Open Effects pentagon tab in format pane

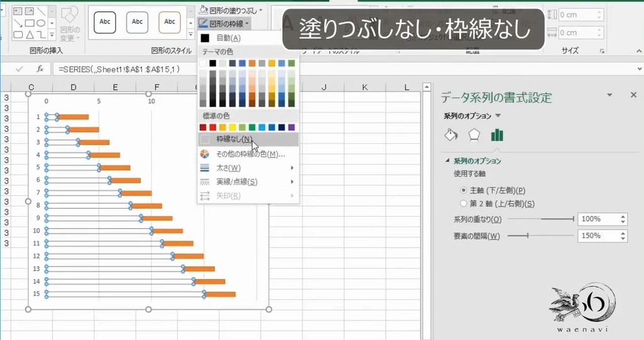(474, 134)
